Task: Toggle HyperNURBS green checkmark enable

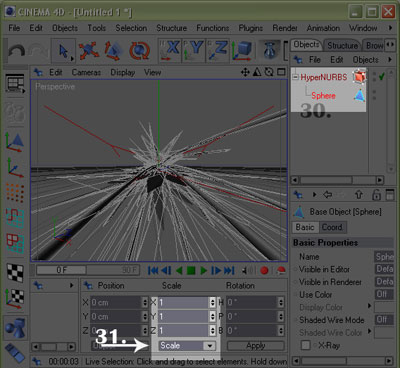Action: 382,77
